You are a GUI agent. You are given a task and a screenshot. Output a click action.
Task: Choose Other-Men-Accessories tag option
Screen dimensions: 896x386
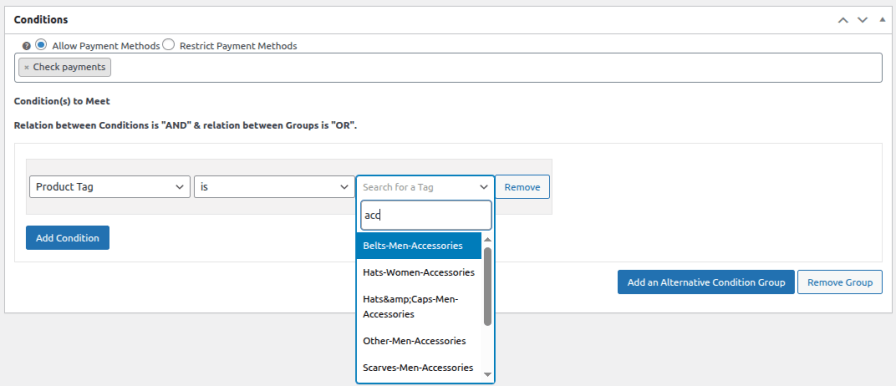(419, 341)
